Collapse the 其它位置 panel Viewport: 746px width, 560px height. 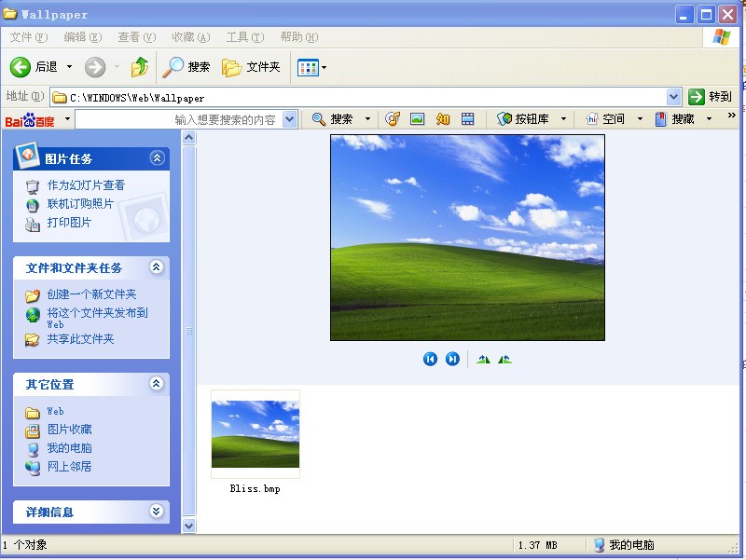coord(157,383)
